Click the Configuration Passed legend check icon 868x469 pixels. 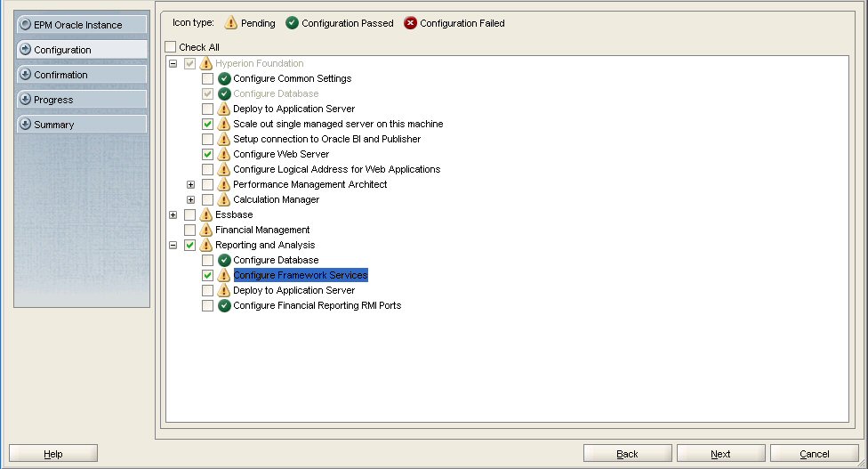click(293, 23)
